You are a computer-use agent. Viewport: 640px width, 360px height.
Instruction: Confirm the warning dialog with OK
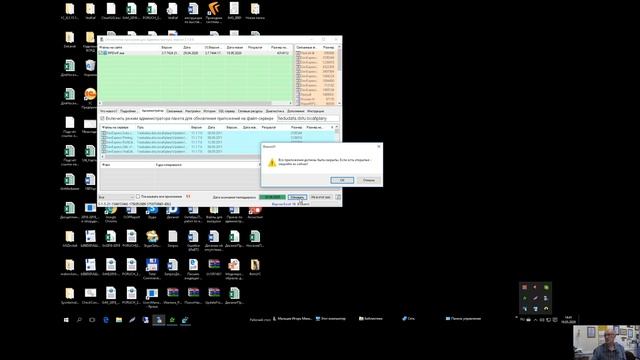(x=342, y=180)
